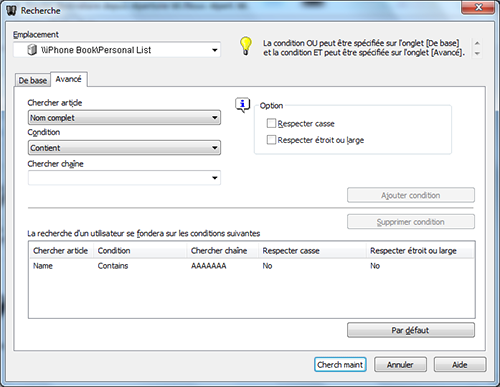
Task: Click the Cherch maint button
Action: [340, 365]
